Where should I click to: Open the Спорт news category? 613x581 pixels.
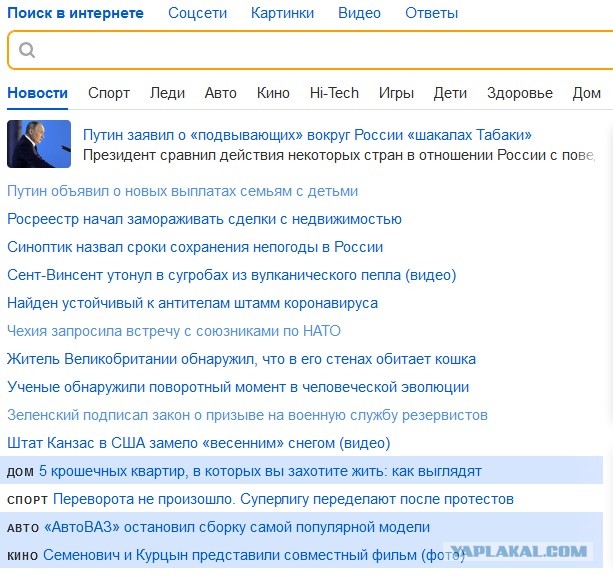click(109, 93)
